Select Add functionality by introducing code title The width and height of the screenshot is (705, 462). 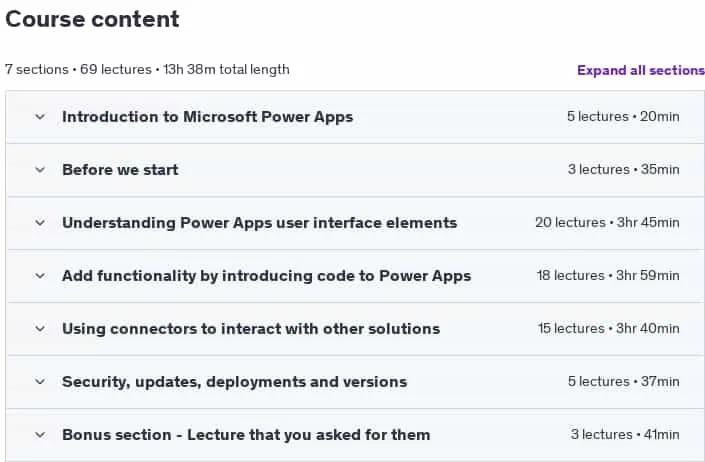pos(267,276)
